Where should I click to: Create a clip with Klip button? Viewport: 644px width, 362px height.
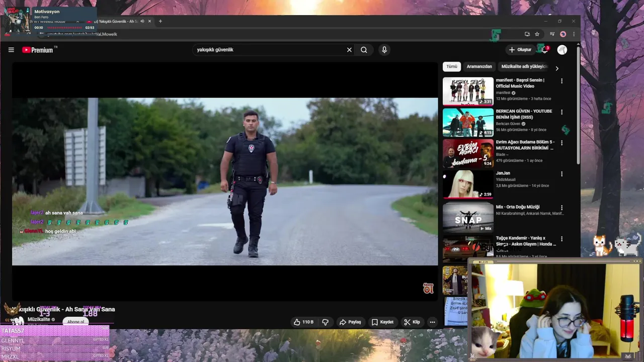[412, 322]
